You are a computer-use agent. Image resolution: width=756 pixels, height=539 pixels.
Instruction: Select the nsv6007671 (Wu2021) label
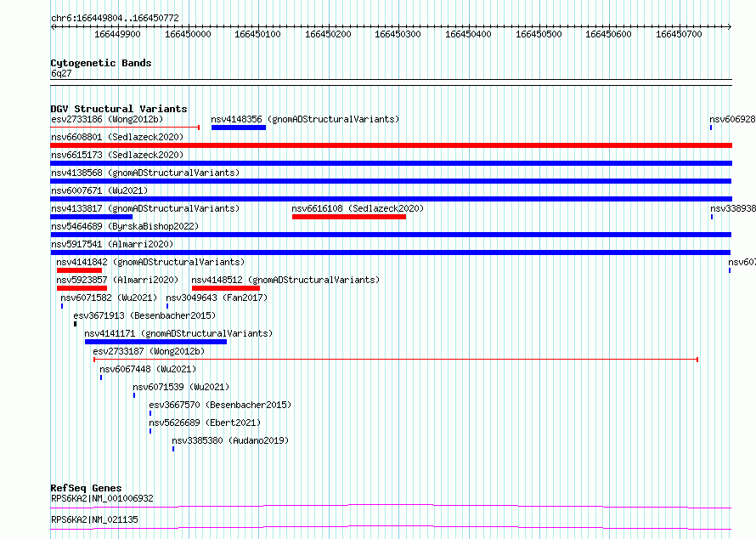click(x=99, y=190)
